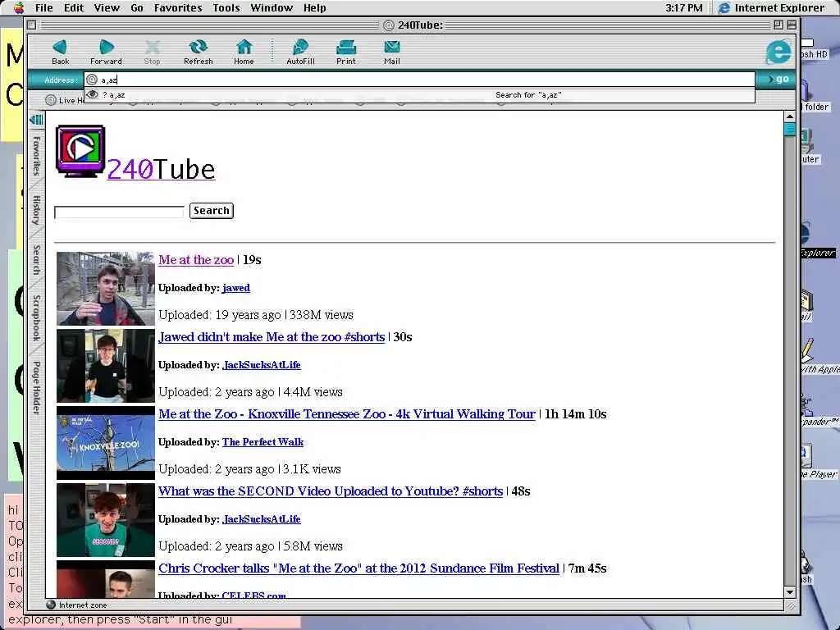840x630 pixels.
Task: Open the Scrapbook side tab
Action: point(36,317)
